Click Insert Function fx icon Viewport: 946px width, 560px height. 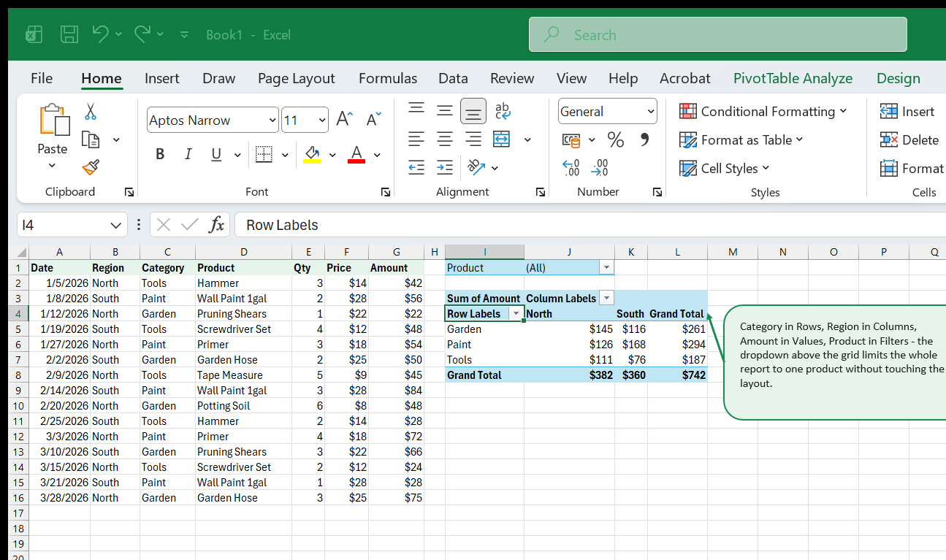point(216,225)
